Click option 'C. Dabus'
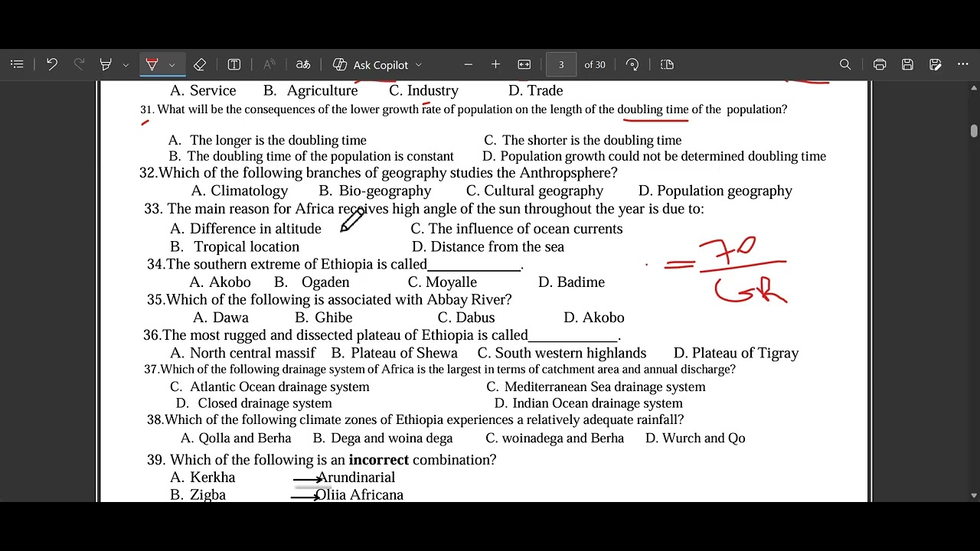 (466, 318)
